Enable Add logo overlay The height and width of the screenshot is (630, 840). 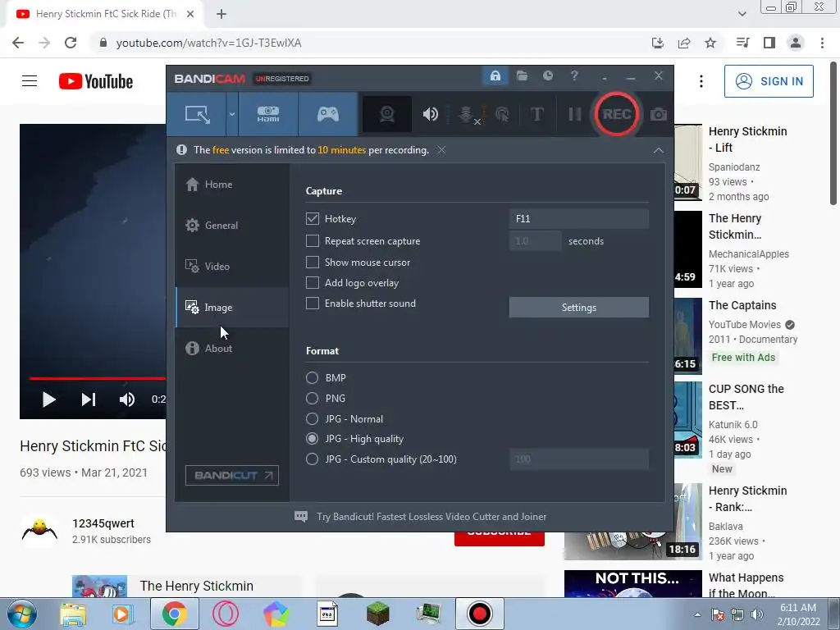point(313,283)
